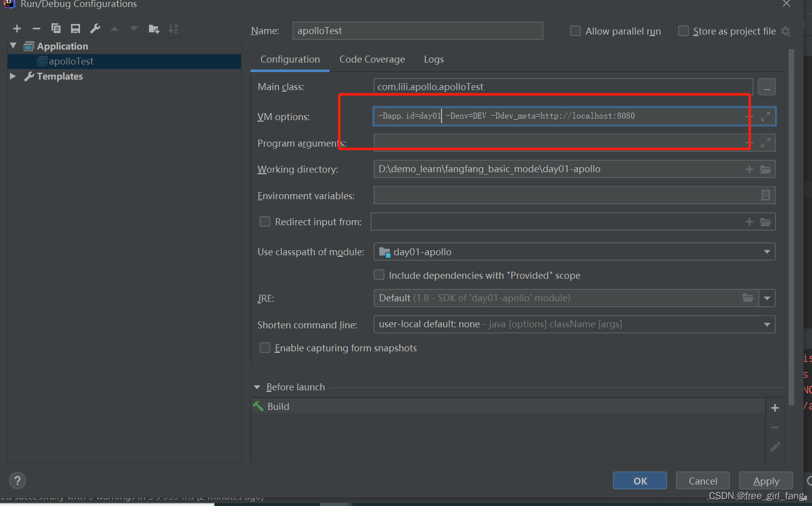This screenshot has height=506, width=812.
Task: Enable capturing form snapshots checkbox
Action: point(265,347)
